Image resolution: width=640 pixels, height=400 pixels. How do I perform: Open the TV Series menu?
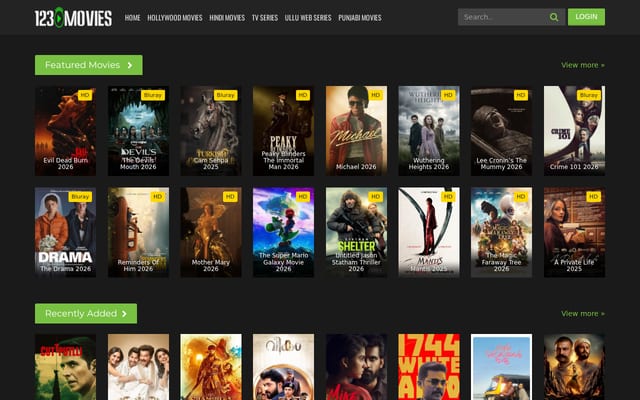[x=264, y=18]
